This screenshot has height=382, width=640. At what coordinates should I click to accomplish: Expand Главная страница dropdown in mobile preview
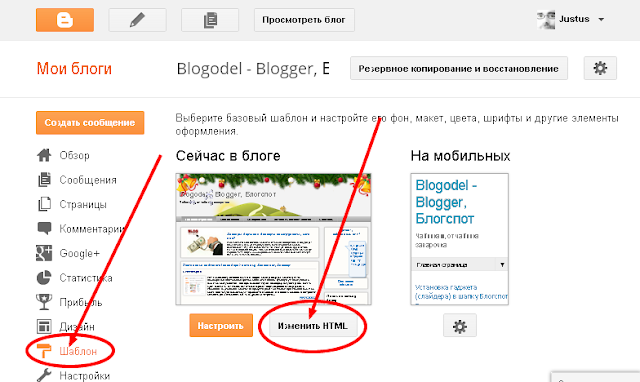(x=460, y=265)
